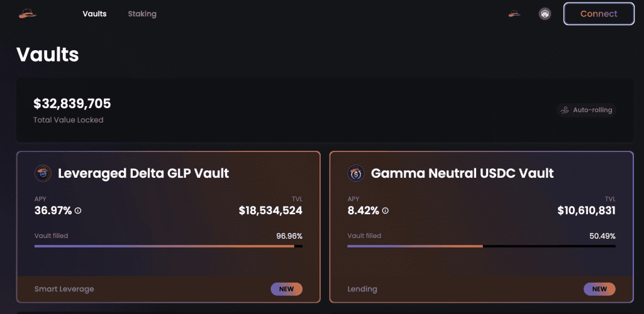Click NEW badge on Smart Leverage vault
Image resolution: width=644 pixels, height=314 pixels.
(287, 289)
